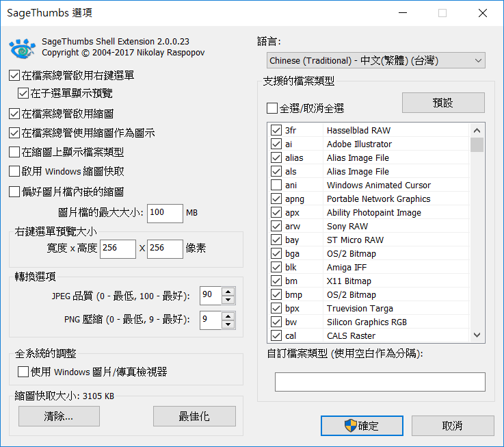Image resolution: width=504 pixels, height=447 pixels.
Task: Click the SageThumbs eye logo icon
Action: (x=22, y=49)
